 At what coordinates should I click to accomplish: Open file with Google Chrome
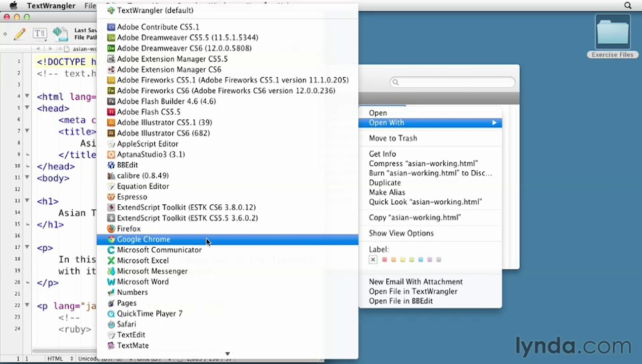227,239
